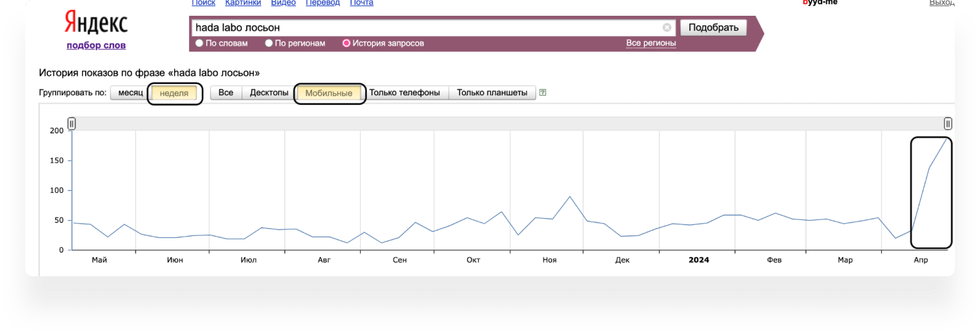Show "Все" device types
The height and width of the screenshot is (333, 980).
226,93
